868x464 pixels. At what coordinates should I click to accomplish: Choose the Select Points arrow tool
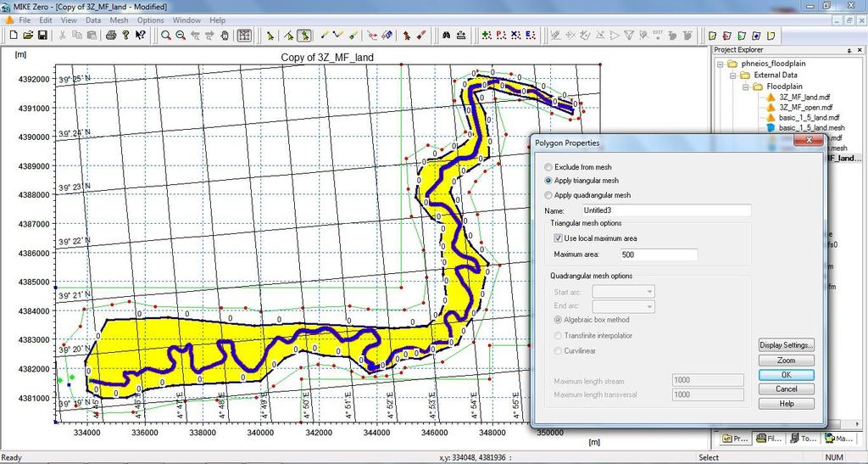[270, 36]
